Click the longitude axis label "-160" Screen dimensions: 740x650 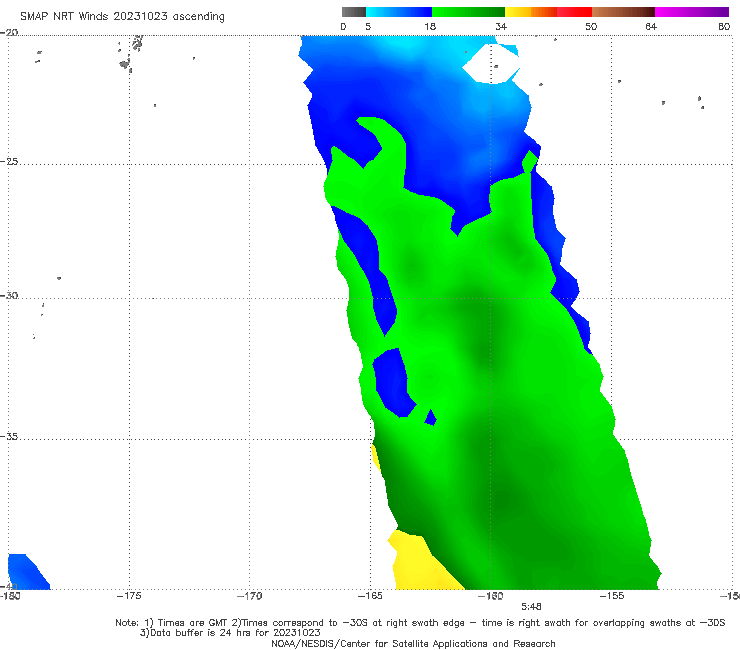(x=490, y=596)
